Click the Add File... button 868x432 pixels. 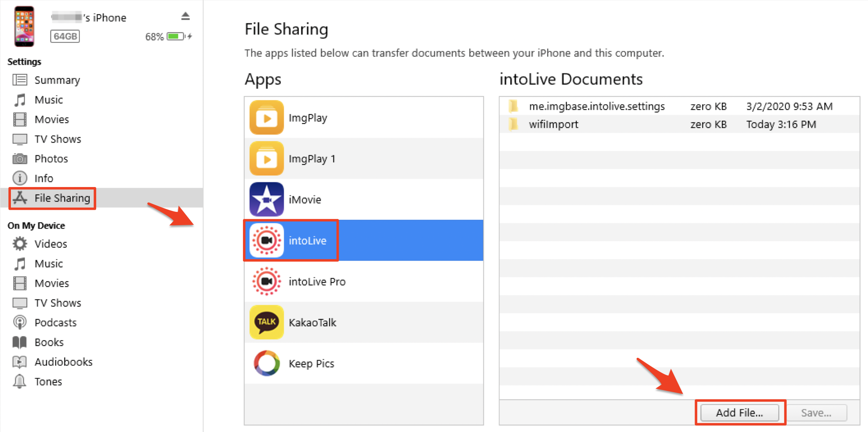tap(740, 413)
